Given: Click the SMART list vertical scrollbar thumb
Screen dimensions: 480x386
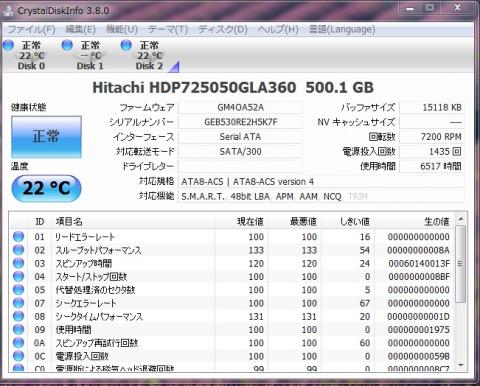Looking at the screenshot, I should (x=461, y=264).
